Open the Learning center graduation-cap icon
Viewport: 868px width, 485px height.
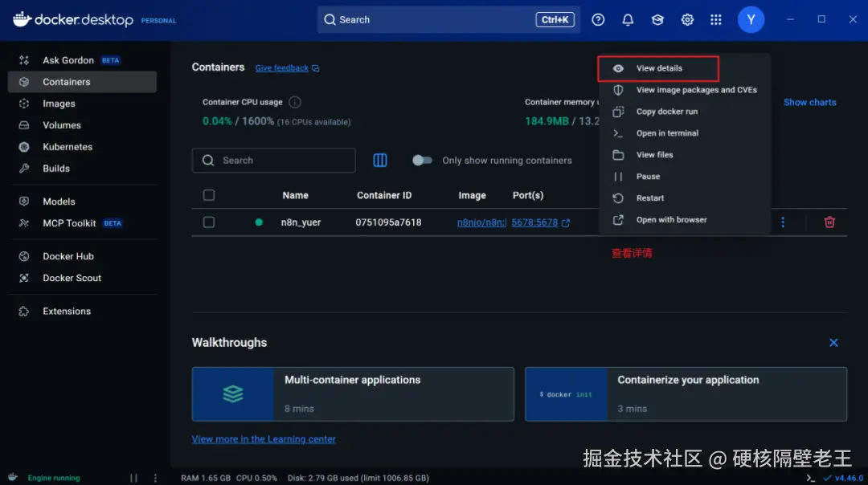tap(657, 19)
